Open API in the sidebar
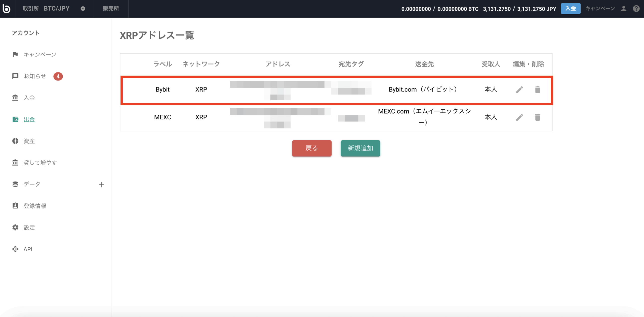This screenshot has width=644, height=317. (x=28, y=249)
